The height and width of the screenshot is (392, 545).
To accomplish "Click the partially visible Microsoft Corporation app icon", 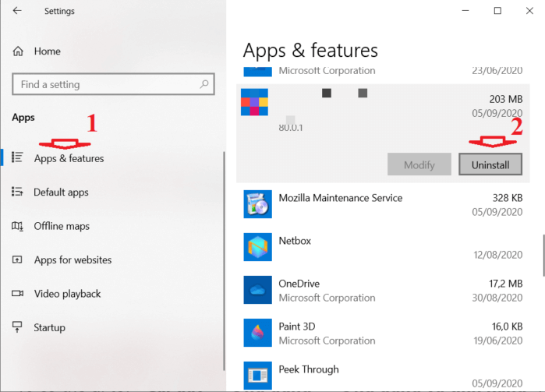I will click(257, 71).
